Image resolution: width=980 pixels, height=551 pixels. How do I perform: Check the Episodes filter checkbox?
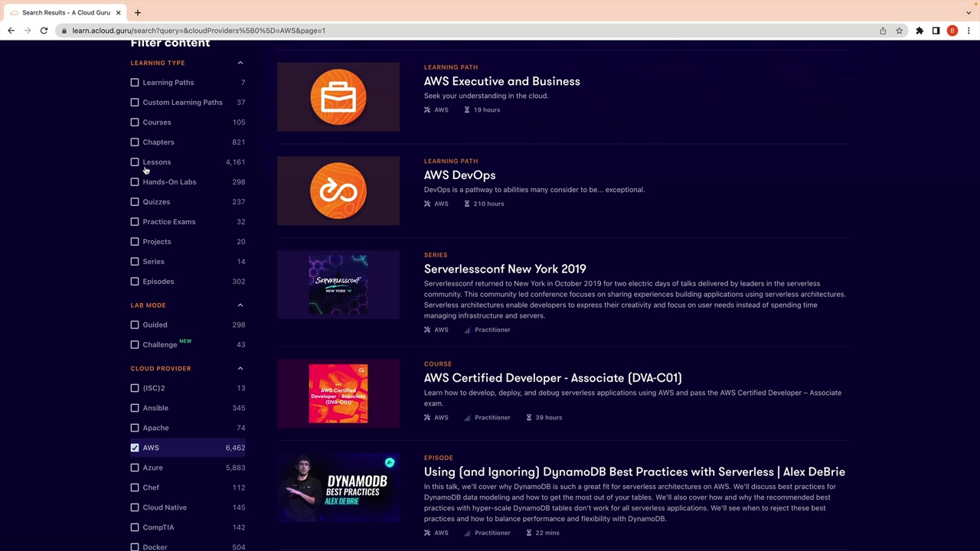point(135,282)
